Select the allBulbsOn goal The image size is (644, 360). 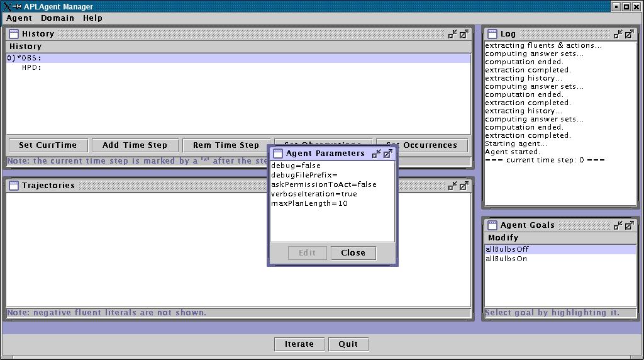pos(506,259)
